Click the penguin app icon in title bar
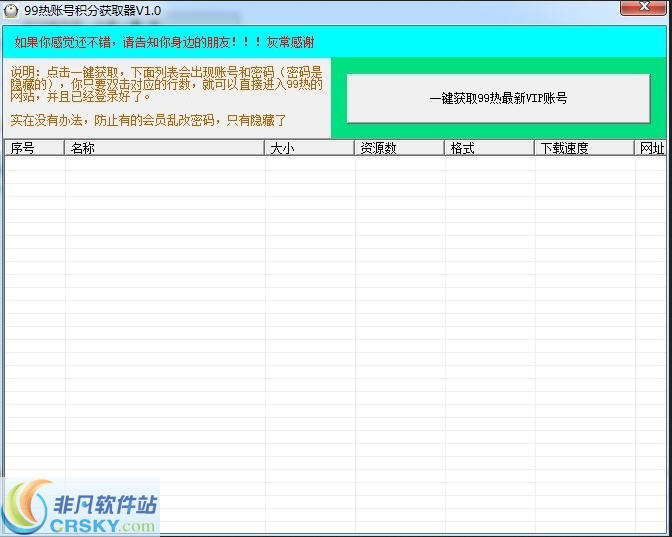 click(x=10, y=10)
